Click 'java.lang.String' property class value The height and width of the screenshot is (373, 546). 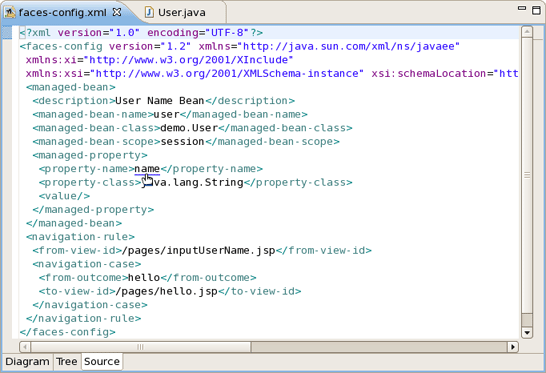(x=192, y=182)
